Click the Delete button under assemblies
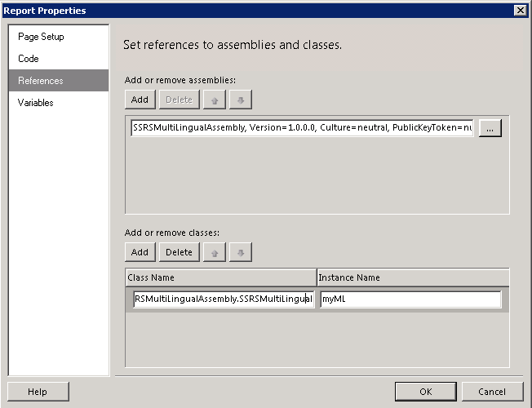 tap(180, 100)
